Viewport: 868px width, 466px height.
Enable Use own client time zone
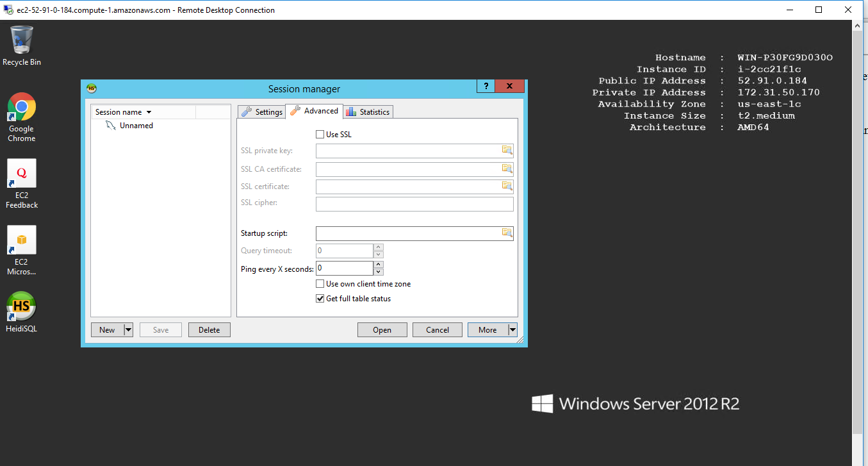click(x=320, y=284)
